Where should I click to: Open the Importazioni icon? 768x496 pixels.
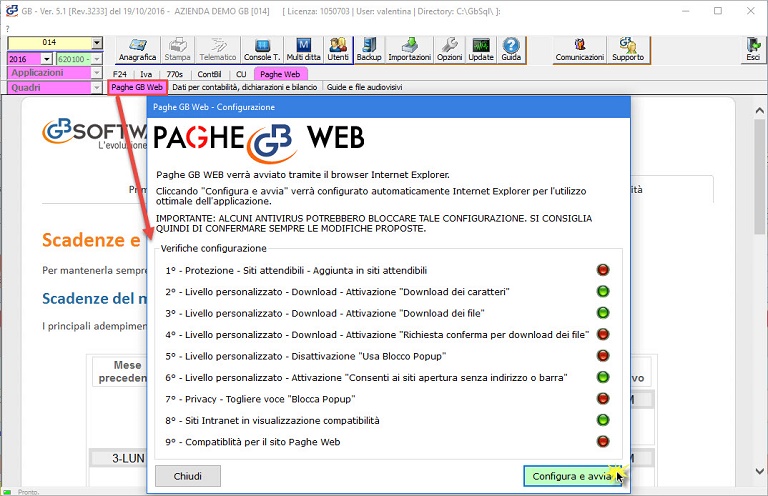[x=409, y=49]
